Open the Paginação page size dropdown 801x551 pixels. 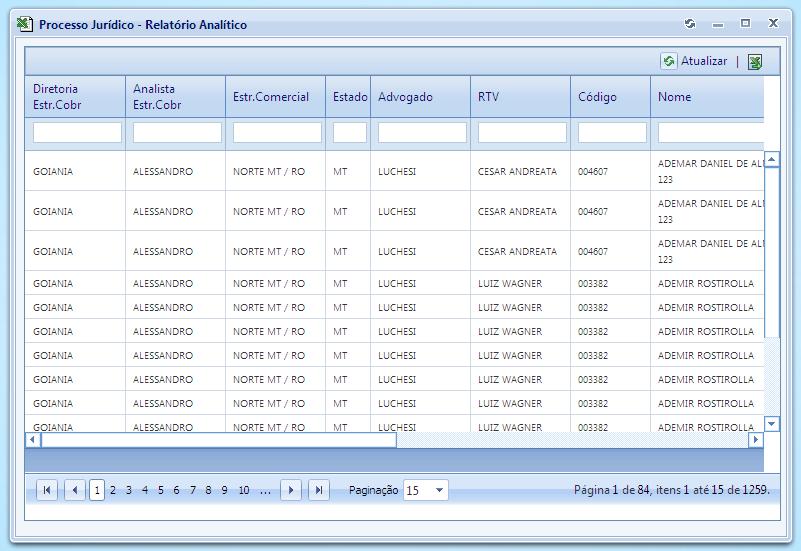click(x=440, y=490)
